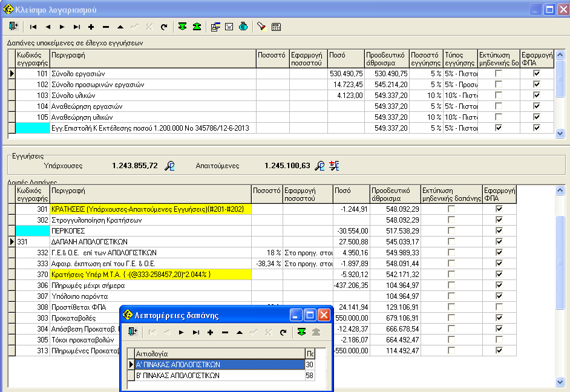Select the yellow ΚΡΑΤΗΣΕΙΣ row 301 description

click(150, 209)
